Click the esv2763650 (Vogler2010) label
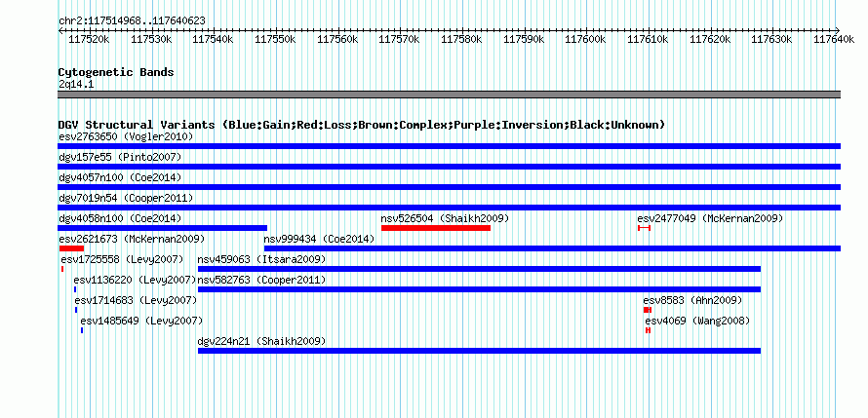This screenshot has width=868, height=418. point(126,136)
